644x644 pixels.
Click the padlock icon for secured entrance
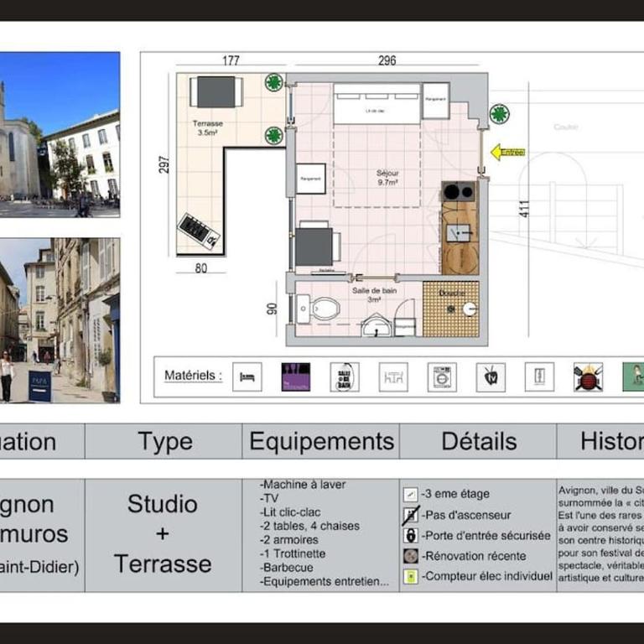point(411,536)
